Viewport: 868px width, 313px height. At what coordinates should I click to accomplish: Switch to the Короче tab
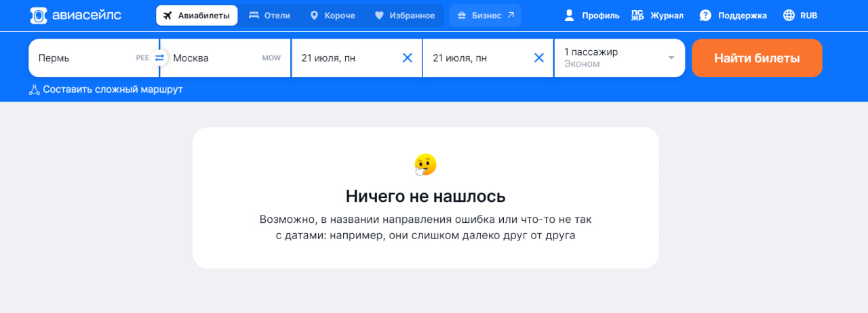pos(332,16)
